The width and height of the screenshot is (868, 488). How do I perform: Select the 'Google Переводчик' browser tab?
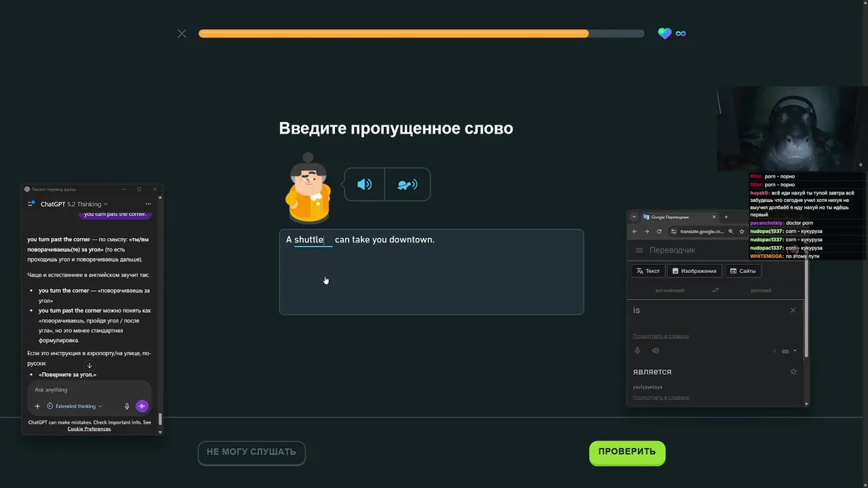click(678, 217)
